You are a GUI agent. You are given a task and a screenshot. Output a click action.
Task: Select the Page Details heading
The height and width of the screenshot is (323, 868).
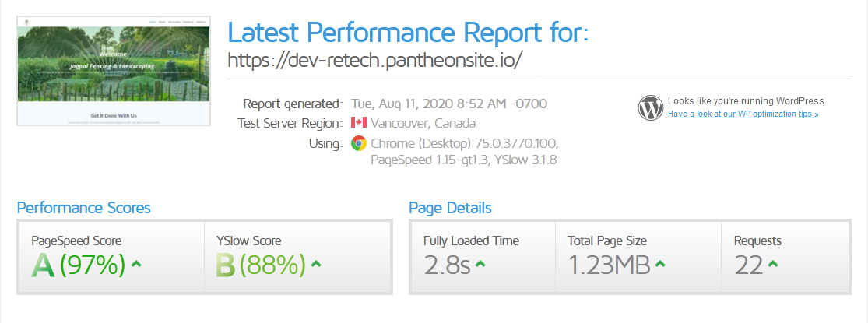[x=450, y=208]
